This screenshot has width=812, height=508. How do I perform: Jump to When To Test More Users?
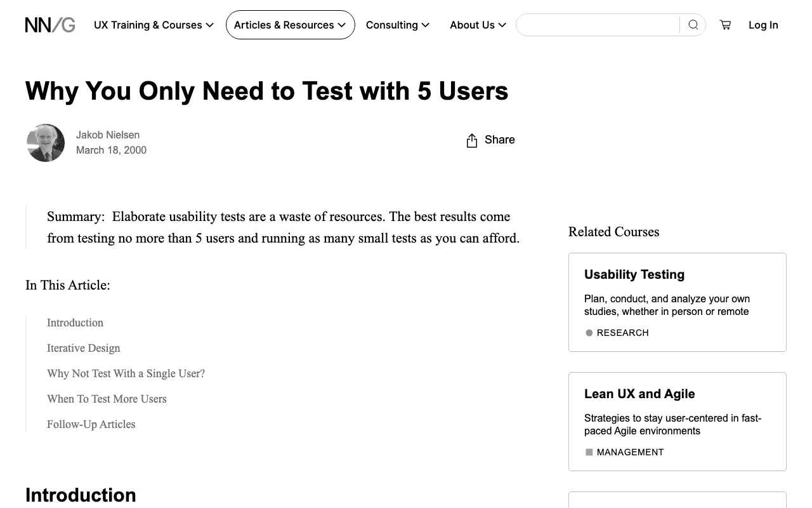pyautogui.click(x=107, y=399)
